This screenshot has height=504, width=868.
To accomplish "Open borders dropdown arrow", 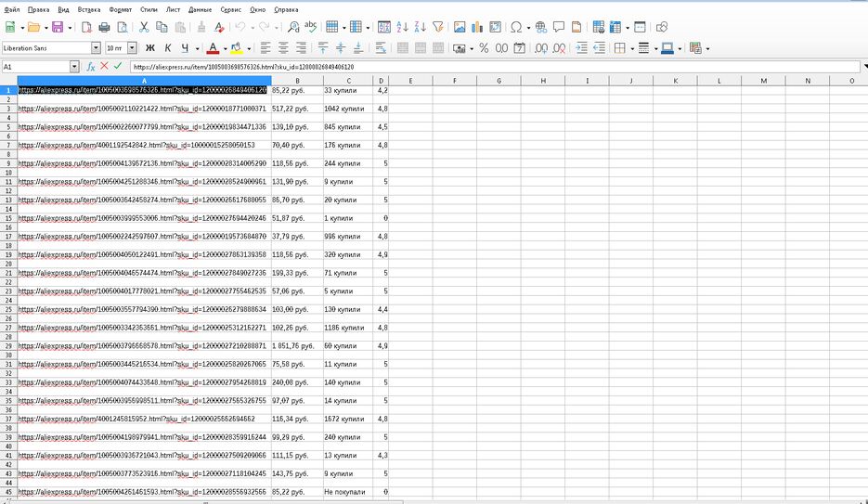I will click(x=632, y=48).
